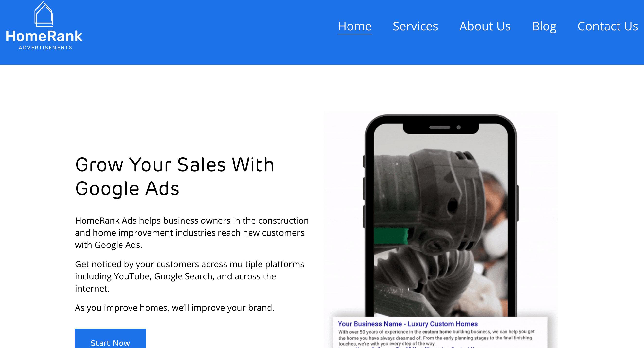Click the phone's side power button

(x=518, y=203)
